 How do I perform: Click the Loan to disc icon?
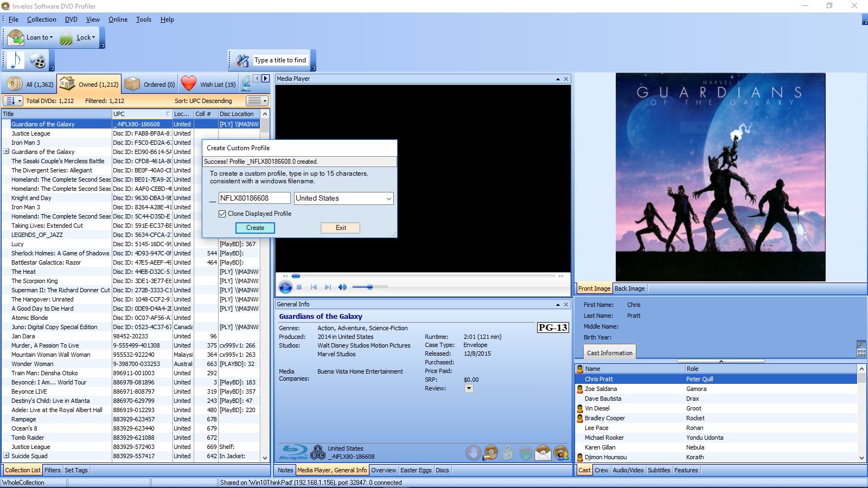(x=16, y=37)
